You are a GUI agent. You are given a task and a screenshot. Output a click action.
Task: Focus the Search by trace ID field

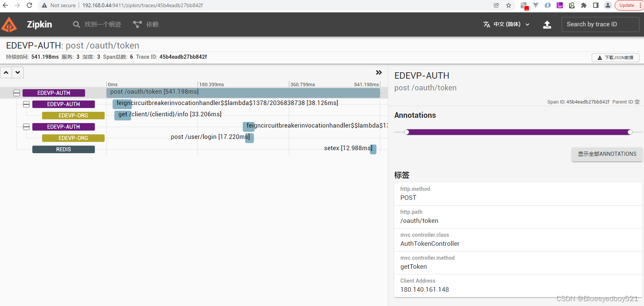(600, 24)
